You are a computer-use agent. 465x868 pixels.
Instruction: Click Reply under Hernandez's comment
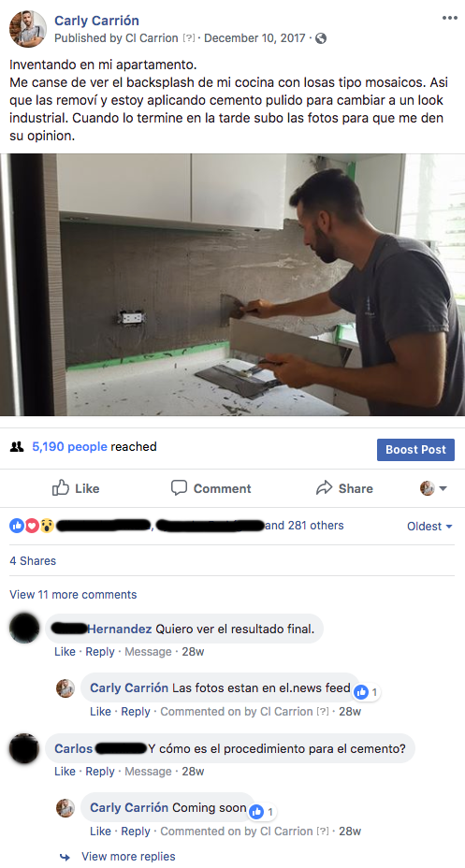coord(99,652)
